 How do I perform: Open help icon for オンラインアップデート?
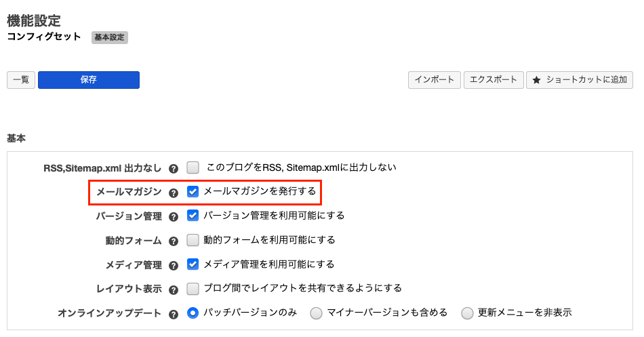coord(174,314)
